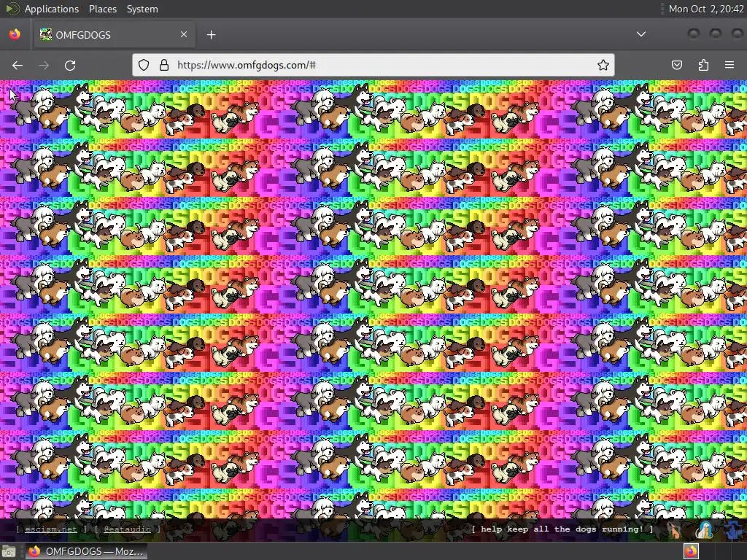Open the tracking protection shield icon
Image resolution: width=747 pixels, height=560 pixels.
tap(144, 65)
